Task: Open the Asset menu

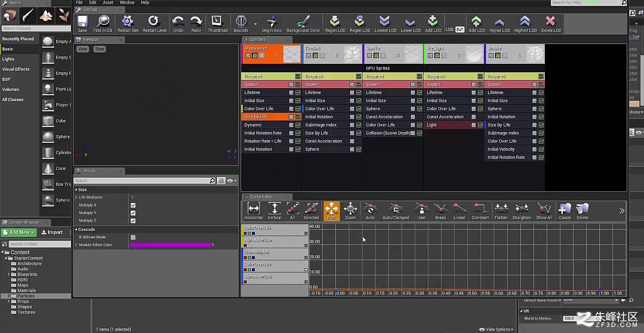Action: [108, 3]
